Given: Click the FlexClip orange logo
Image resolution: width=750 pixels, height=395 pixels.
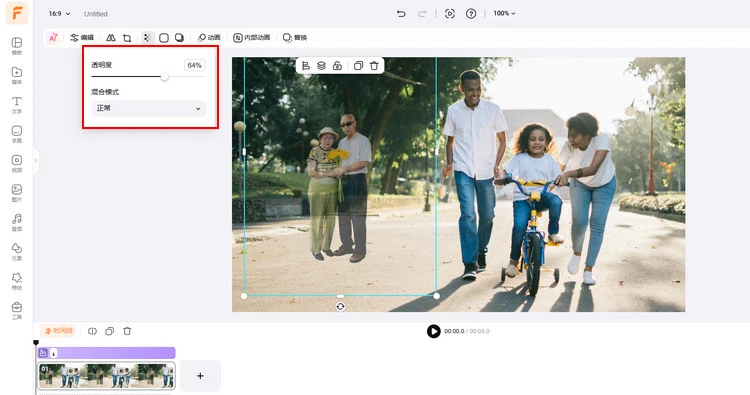Looking at the screenshot, I should [x=17, y=13].
